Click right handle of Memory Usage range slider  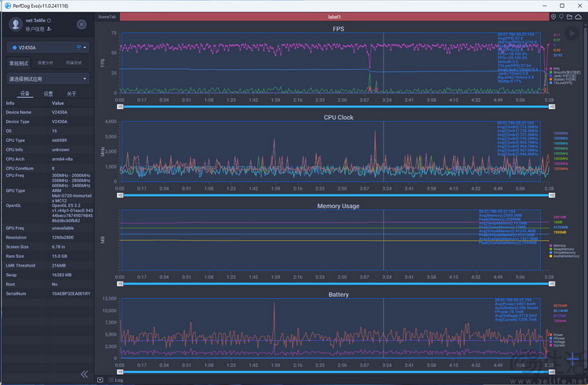pos(552,284)
